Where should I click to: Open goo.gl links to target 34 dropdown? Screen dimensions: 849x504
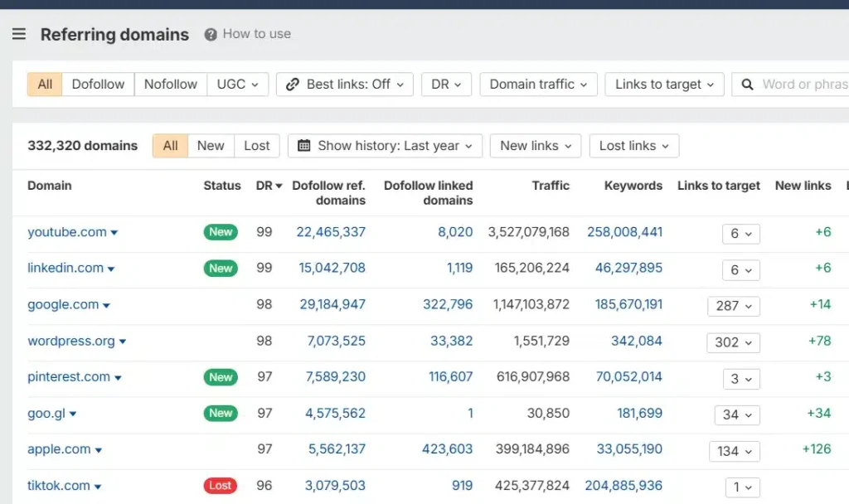coord(737,415)
